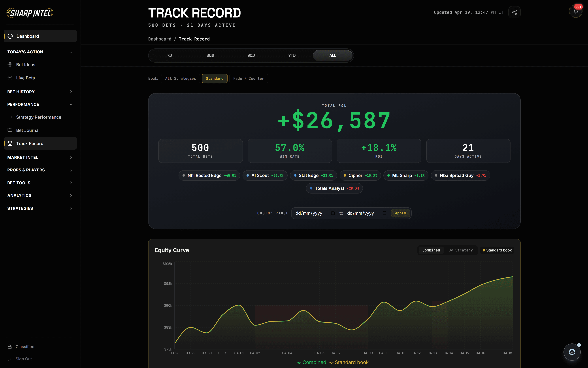Screen dimensions: 588x368
Task: Click the Dashboard gauge icon
Action: coord(10,36)
